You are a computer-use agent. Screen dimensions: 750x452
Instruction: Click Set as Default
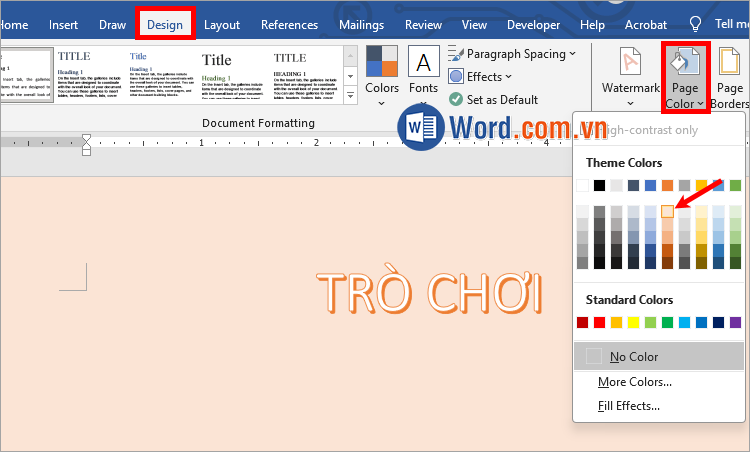coord(493,99)
